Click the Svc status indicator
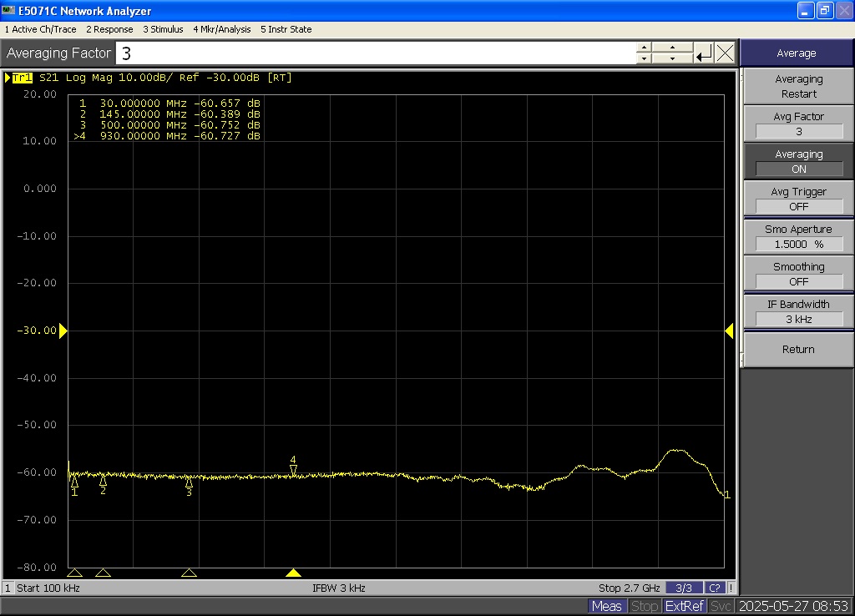The image size is (855, 616). tap(721, 606)
